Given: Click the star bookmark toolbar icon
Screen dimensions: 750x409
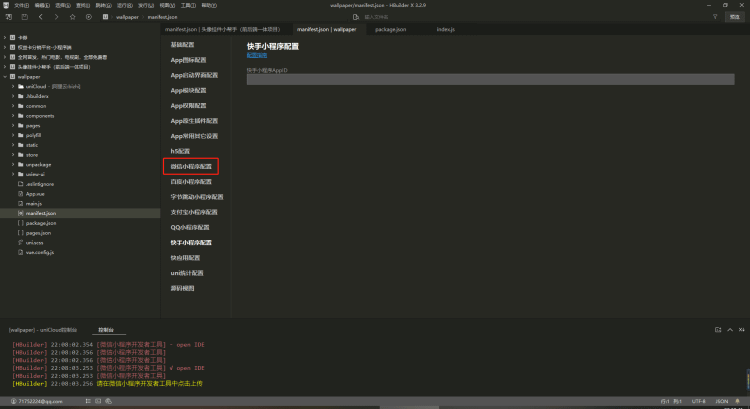Looking at the screenshot, I should tap(73, 17).
